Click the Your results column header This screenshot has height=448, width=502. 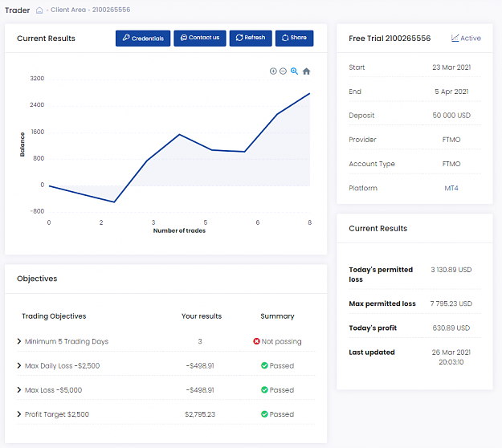[202, 316]
